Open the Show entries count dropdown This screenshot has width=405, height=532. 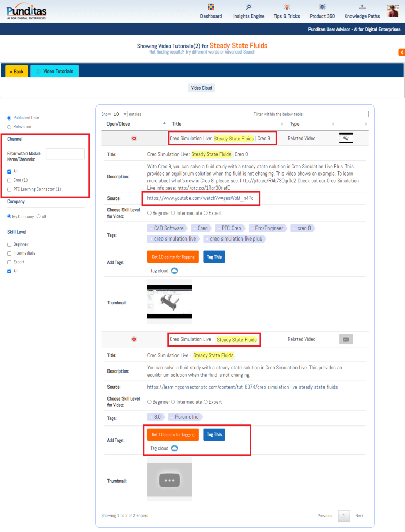(x=119, y=114)
